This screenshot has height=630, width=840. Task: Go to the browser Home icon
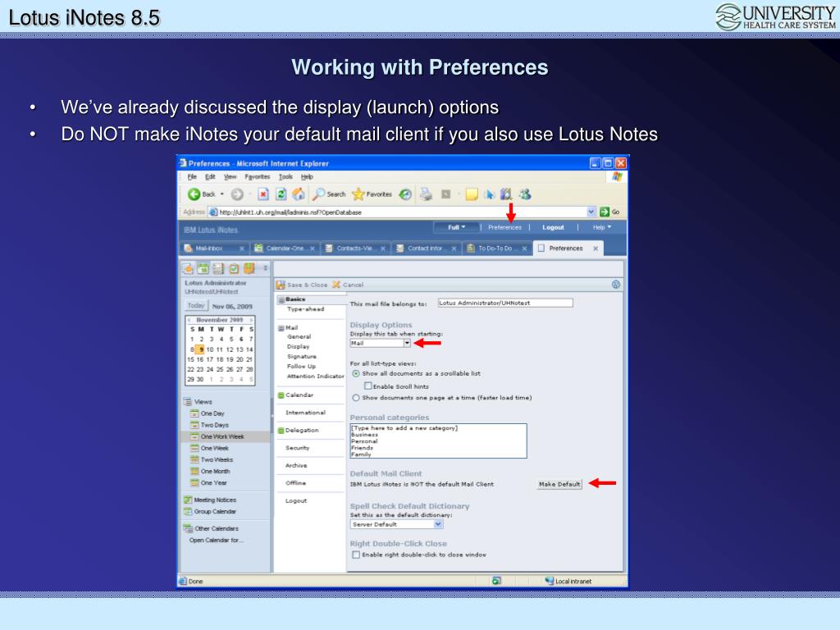point(299,194)
